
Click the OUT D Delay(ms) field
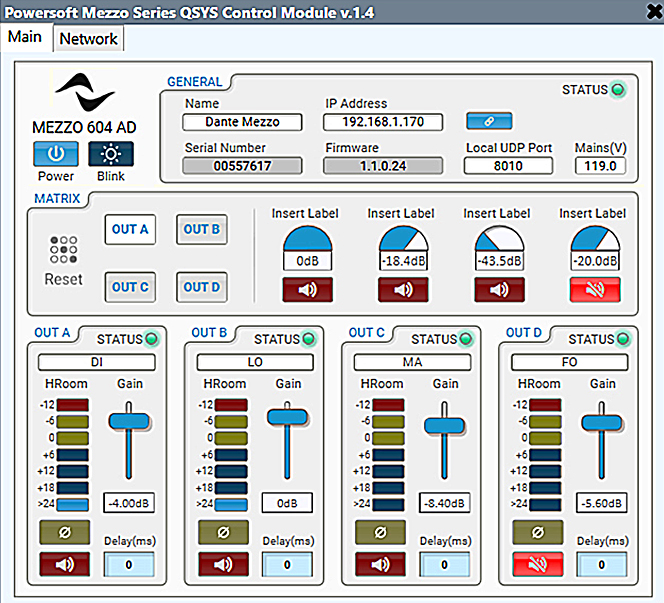click(601, 564)
